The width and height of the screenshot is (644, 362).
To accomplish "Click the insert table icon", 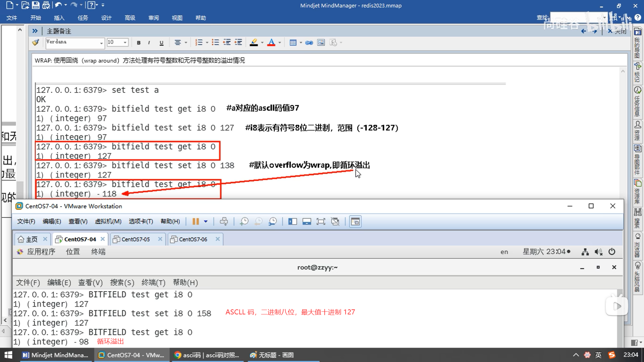I will [x=293, y=43].
